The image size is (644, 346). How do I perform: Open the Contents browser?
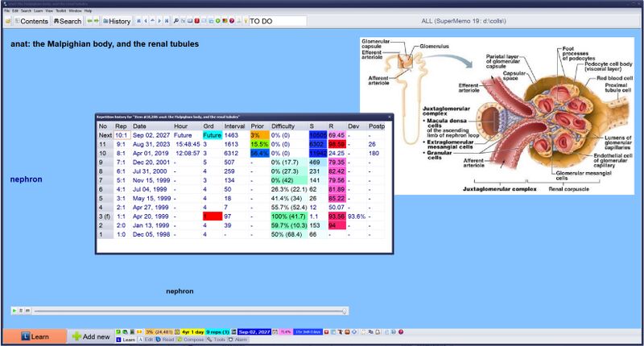31,21
